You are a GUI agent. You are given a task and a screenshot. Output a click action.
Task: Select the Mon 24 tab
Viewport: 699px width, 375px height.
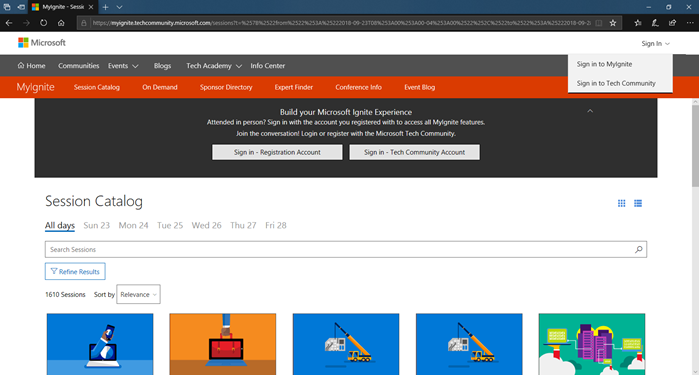pos(133,226)
